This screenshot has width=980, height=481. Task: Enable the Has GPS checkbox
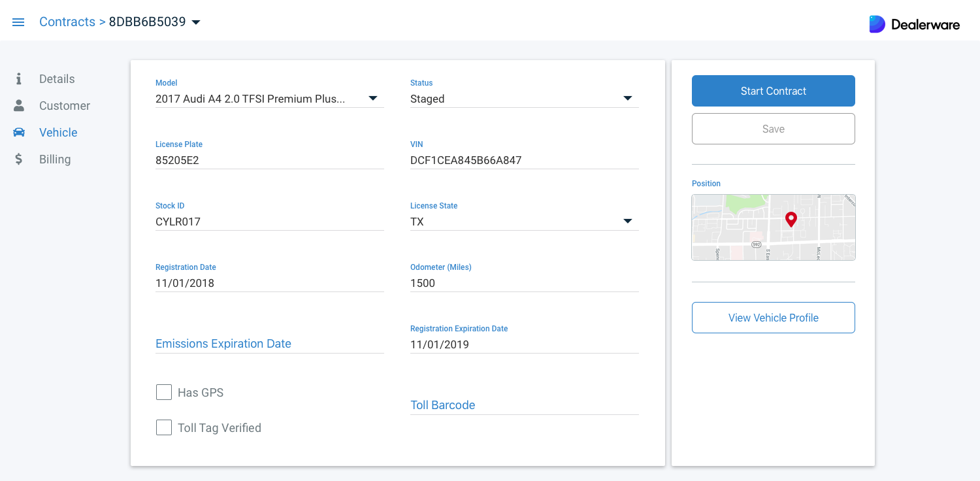click(x=164, y=392)
